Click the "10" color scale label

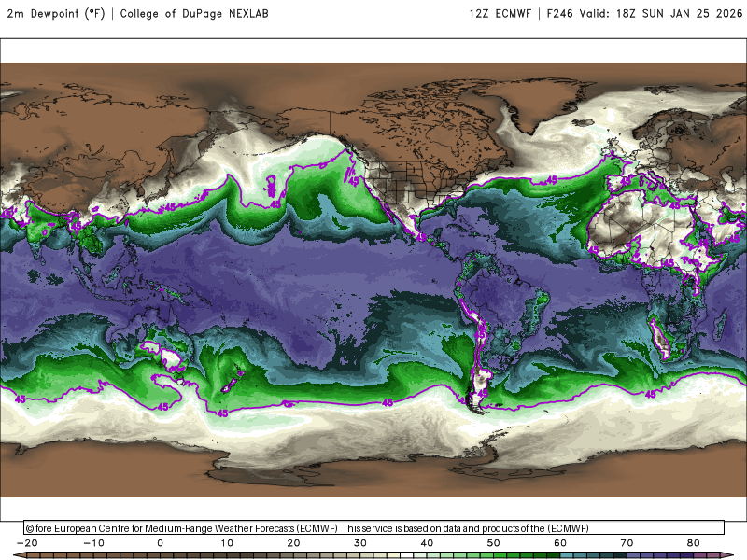coord(227,543)
